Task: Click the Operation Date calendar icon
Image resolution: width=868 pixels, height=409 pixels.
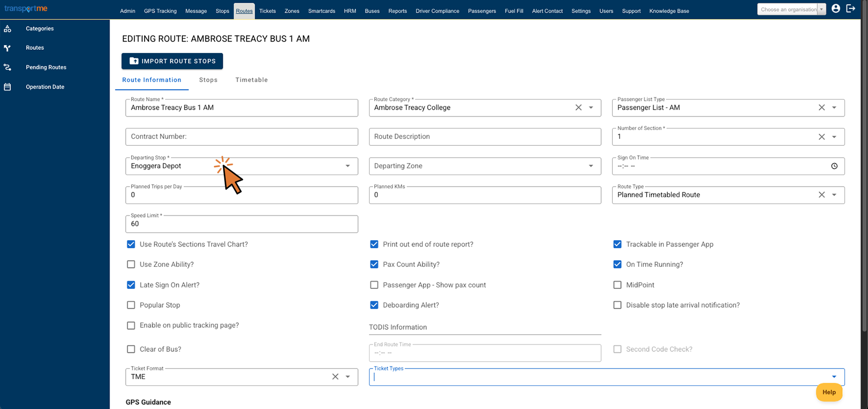Action: pyautogui.click(x=7, y=87)
